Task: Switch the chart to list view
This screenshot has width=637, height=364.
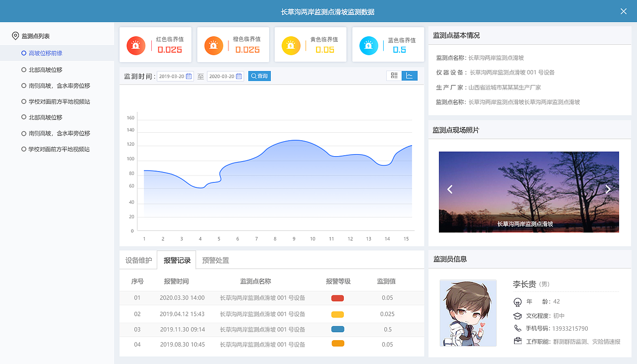Action: coord(394,76)
